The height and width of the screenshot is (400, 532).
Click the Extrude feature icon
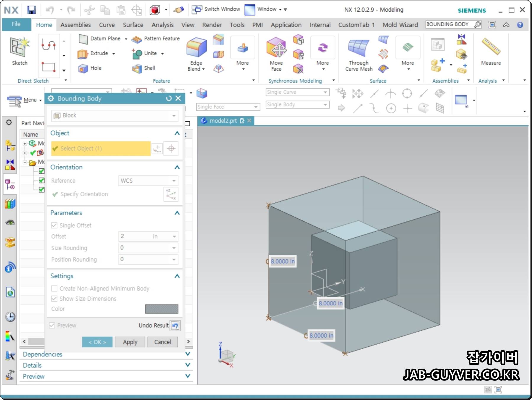[83, 54]
